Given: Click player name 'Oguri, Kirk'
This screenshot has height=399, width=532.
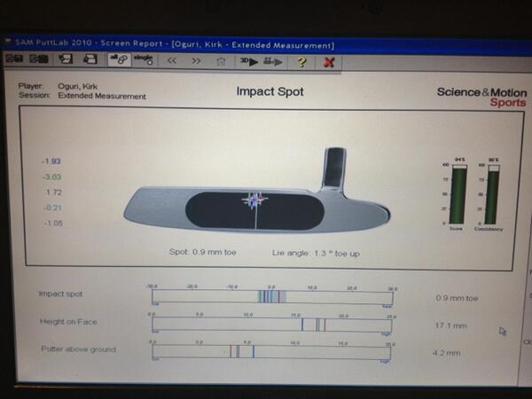Looking at the screenshot, I should (78, 86).
